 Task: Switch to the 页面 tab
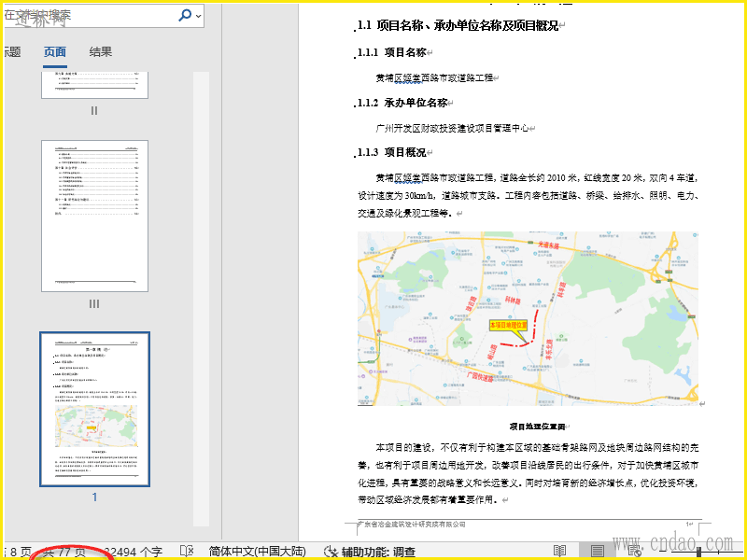point(55,52)
